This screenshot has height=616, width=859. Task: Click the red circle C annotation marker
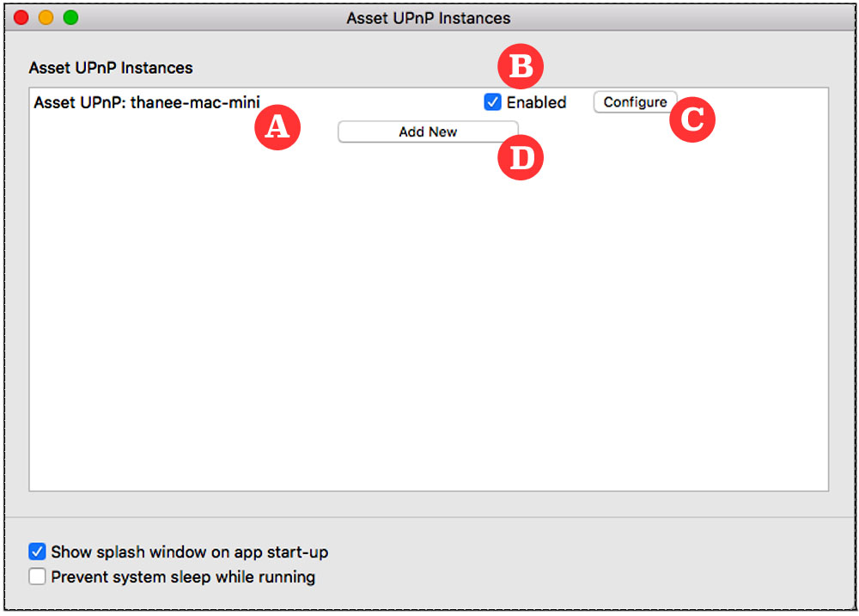(x=692, y=120)
